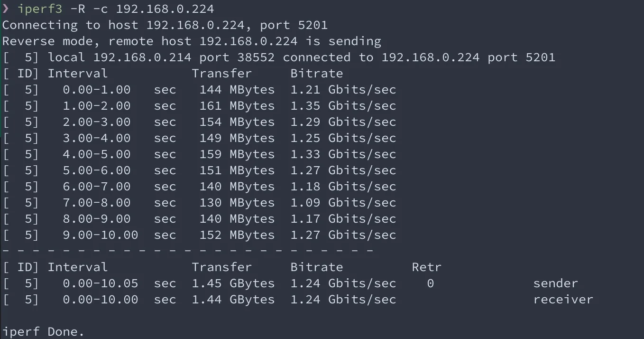Click the 1.45 GBytes total transfer value
This screenshot has height=339, width=644.
point(233,283)
